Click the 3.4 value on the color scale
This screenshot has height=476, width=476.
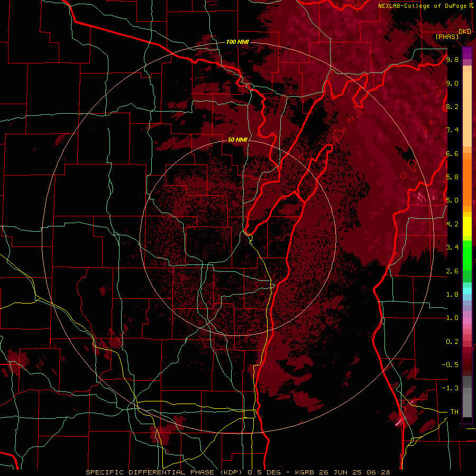tap(452, 248)
